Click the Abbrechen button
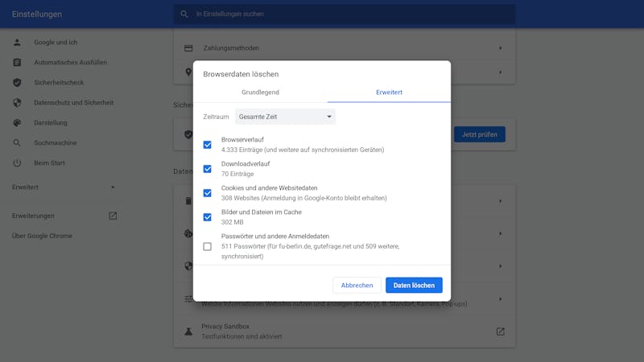 click(357, 285)
